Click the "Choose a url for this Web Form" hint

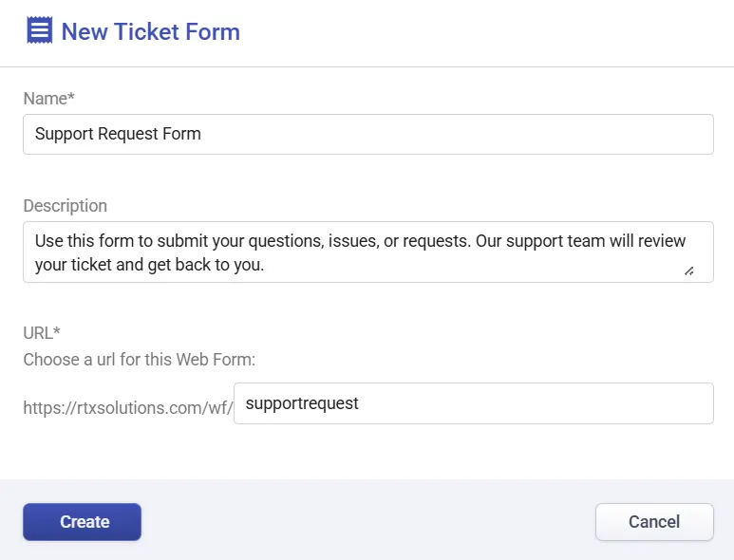(140, 360)
